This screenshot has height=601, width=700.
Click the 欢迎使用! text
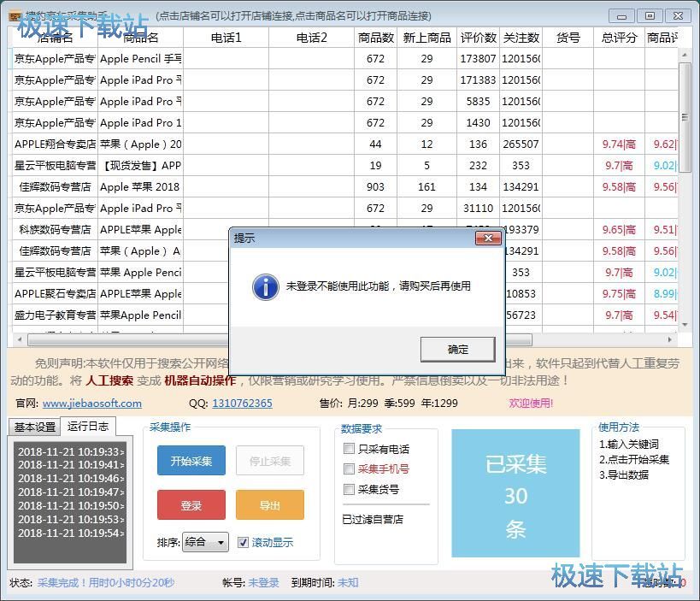click(x=531, y=404)
